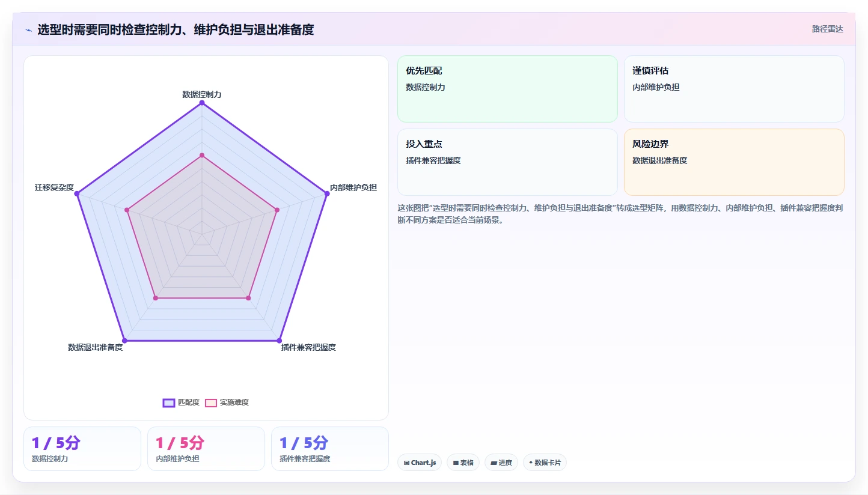Open the 投入重点 card
The image size is (868, 495).
tap(507, 162)
